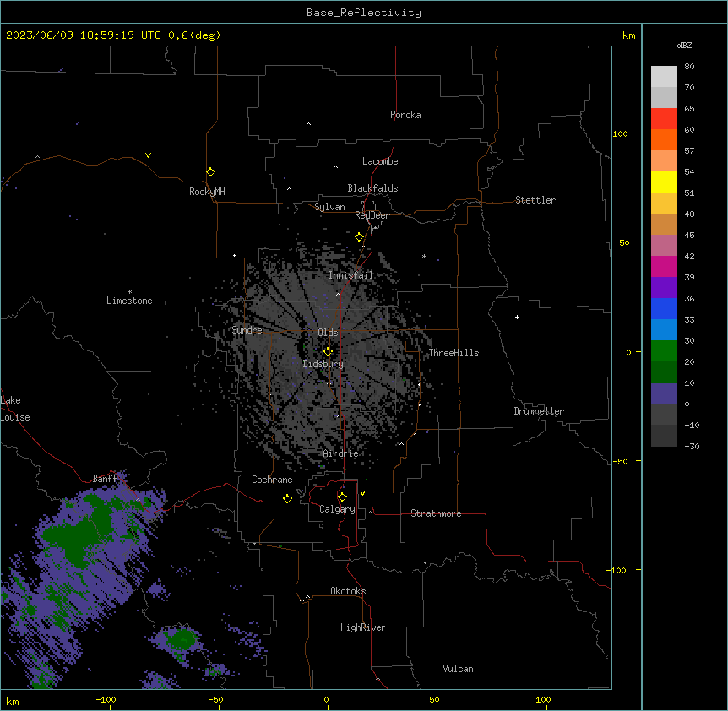Select the Olds label
728x711 pixels.
tap(328, 333)
